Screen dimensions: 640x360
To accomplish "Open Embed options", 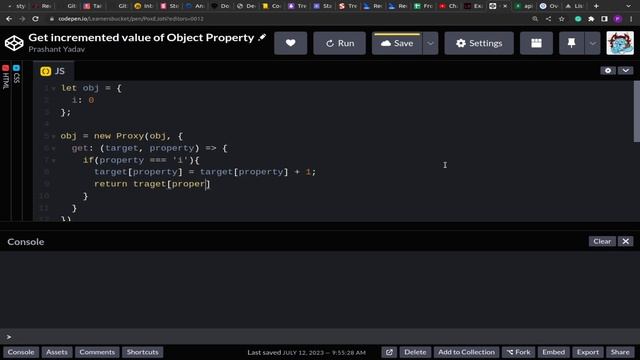I will click(553, 352).
